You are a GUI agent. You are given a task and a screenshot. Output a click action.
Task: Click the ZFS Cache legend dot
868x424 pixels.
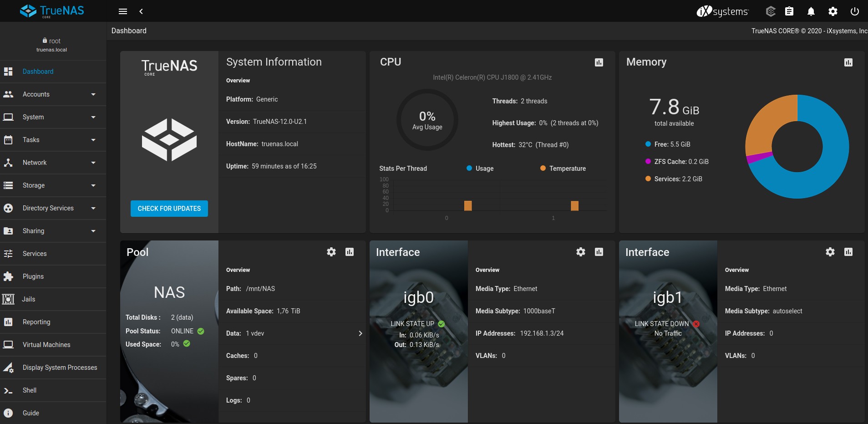[648, 162]
